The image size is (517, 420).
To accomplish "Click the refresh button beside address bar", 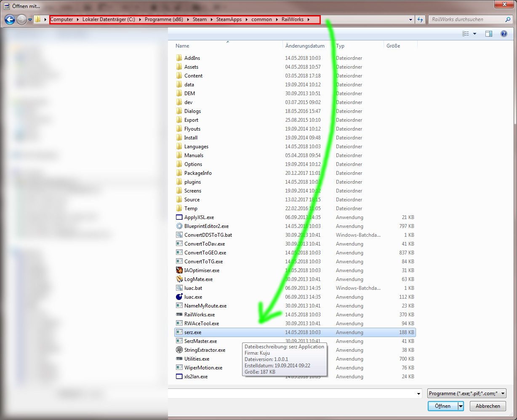I will pyautogui.click(x=420, y=19).
